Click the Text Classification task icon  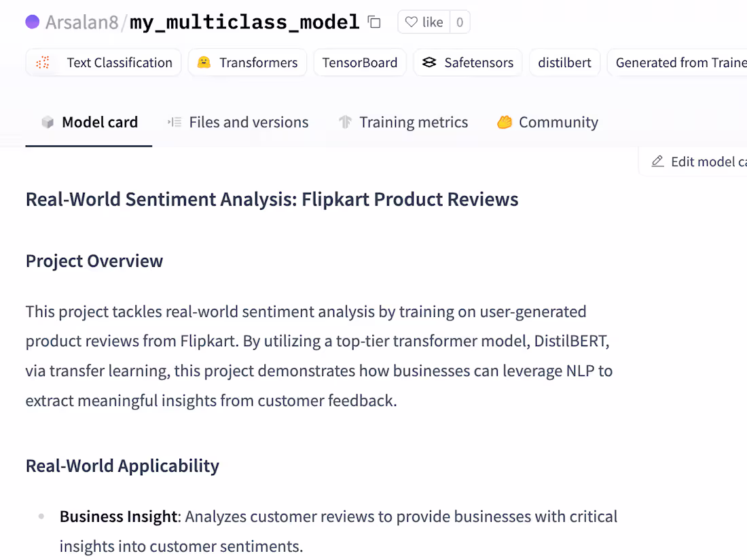[x=43, y=62]
